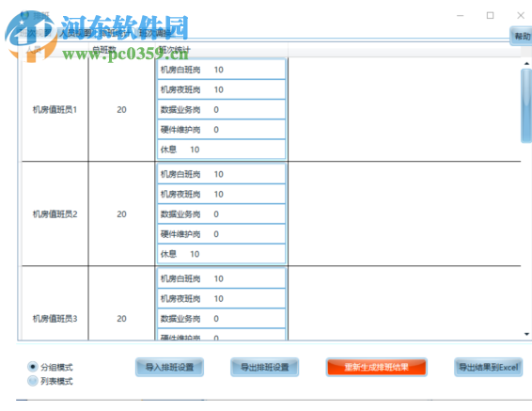
Task: Select 机房夜班岗 10 row of 机房值班员2
Action: (221, 194)
